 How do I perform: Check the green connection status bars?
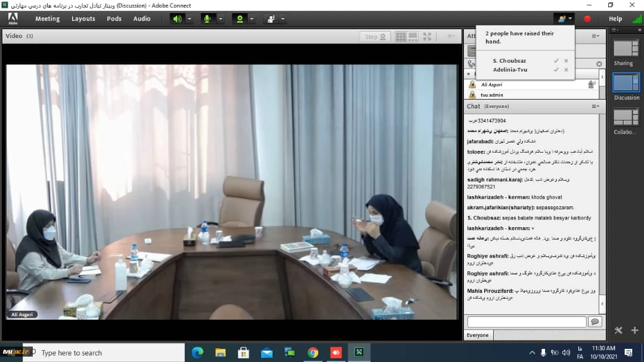[637, 19]
